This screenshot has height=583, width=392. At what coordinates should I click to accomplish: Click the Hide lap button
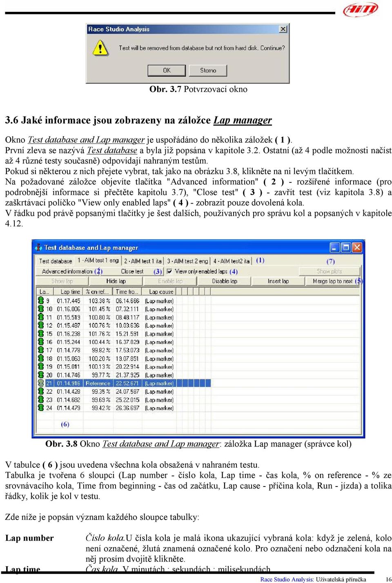(116, 281)
